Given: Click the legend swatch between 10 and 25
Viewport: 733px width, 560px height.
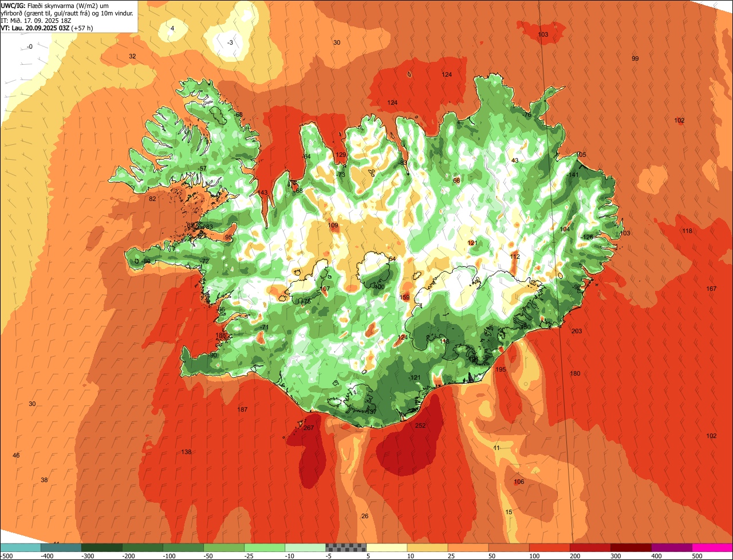Looking at the screenshot, I should coord(427,547).
